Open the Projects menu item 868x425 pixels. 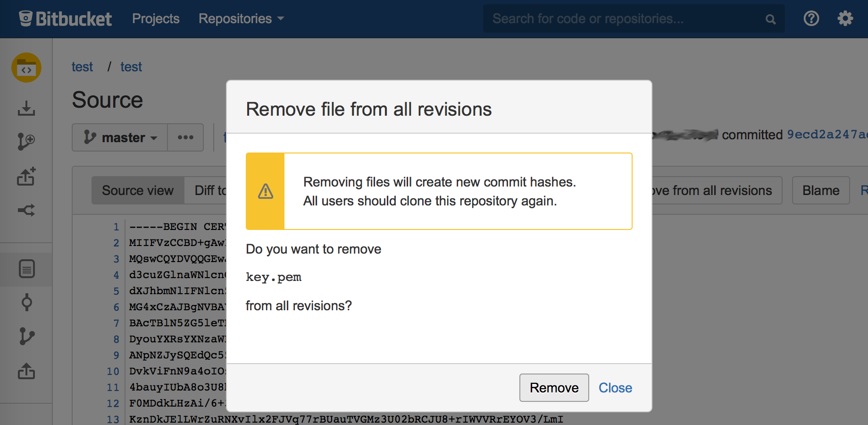point(156,18)
